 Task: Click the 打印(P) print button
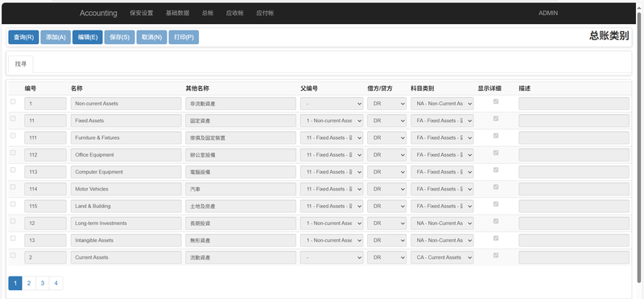pyautogui.click(x=184, y=37)
